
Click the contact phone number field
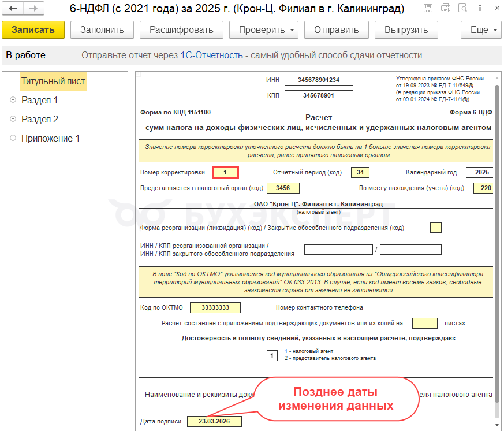[x=423, y=308]
